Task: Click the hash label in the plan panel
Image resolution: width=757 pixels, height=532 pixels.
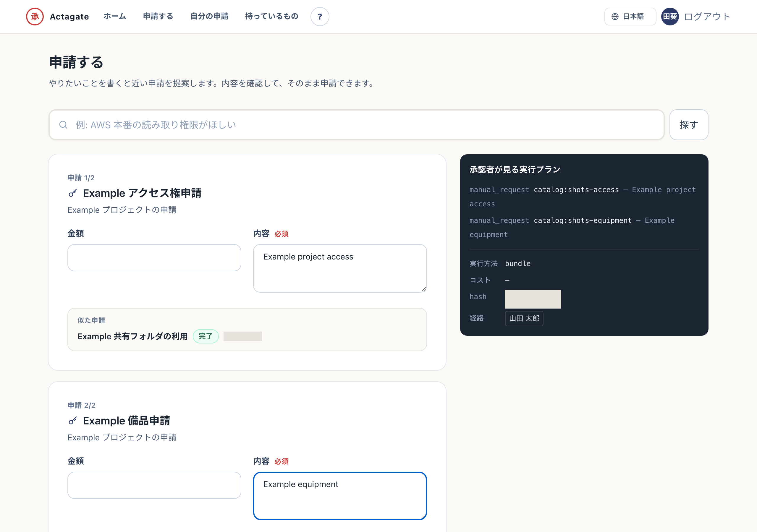Action: (x=478, y=297)
